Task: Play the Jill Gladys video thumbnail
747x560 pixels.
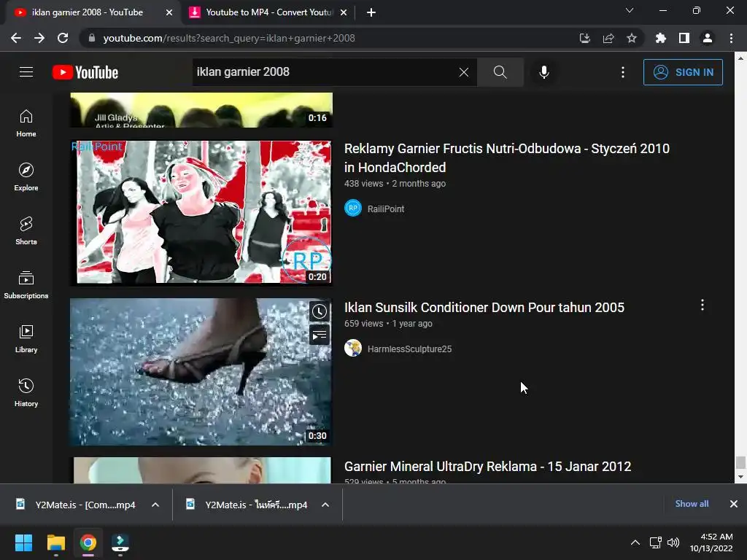Action: tap(201, 111)
